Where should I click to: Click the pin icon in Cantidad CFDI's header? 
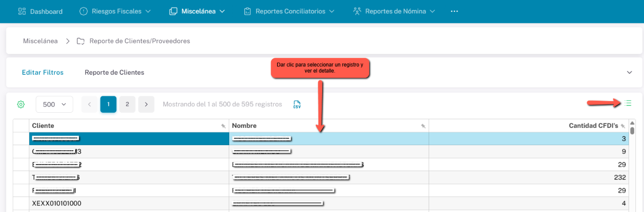[x=623, y=126]
